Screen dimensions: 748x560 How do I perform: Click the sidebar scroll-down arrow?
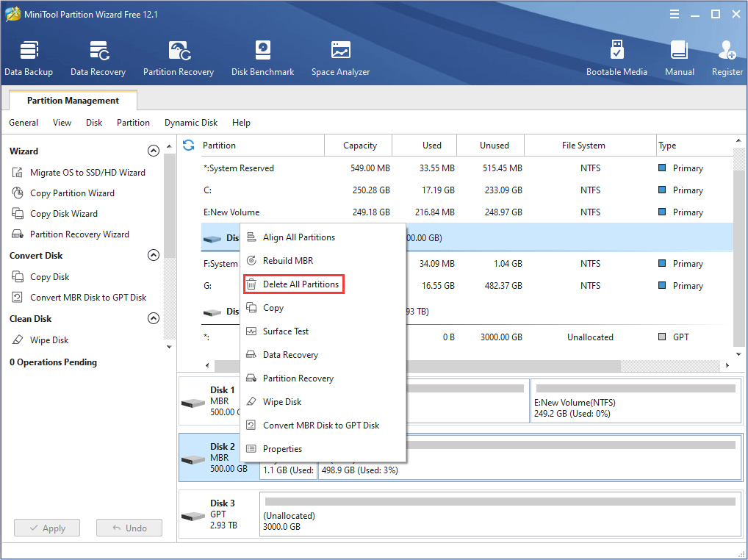[169, 347]
